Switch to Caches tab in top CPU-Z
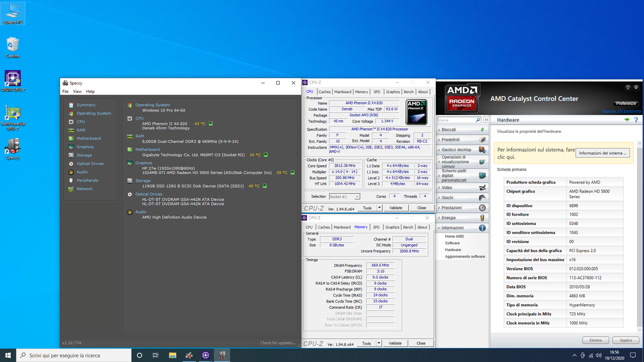This screenshot has height=362, width=644. pos(325,92)
